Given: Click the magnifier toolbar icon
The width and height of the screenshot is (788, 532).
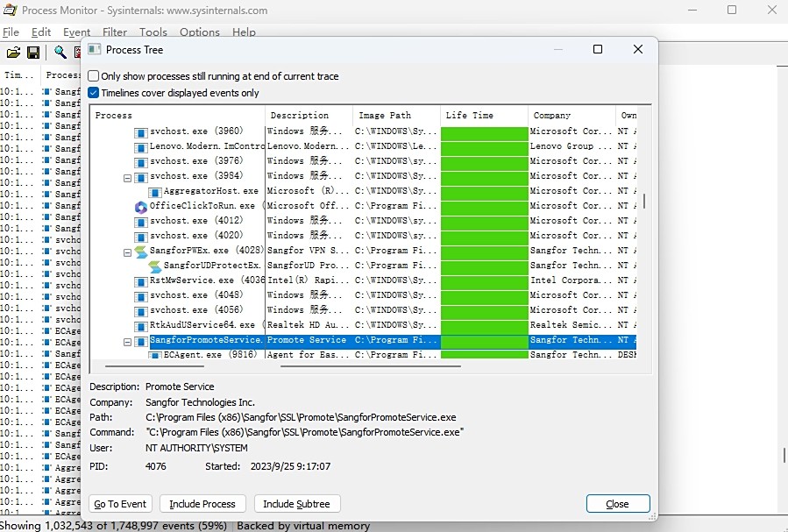Looking at the screenshot, I should click(60, 53).
